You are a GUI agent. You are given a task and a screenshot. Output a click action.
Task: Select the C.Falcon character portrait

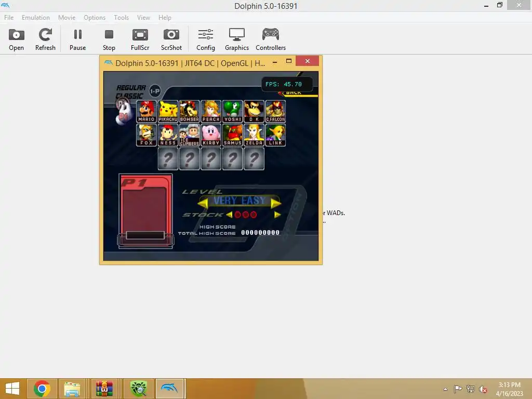point(275,111)
